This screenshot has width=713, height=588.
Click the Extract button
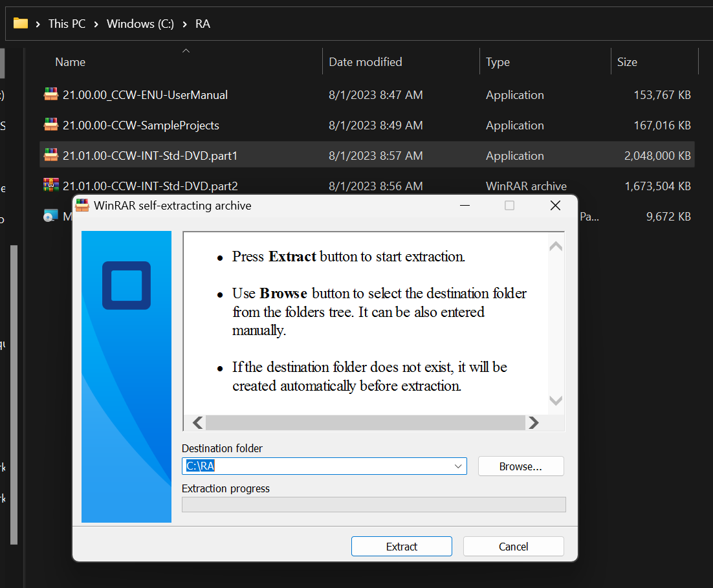(x=402, y=546)
